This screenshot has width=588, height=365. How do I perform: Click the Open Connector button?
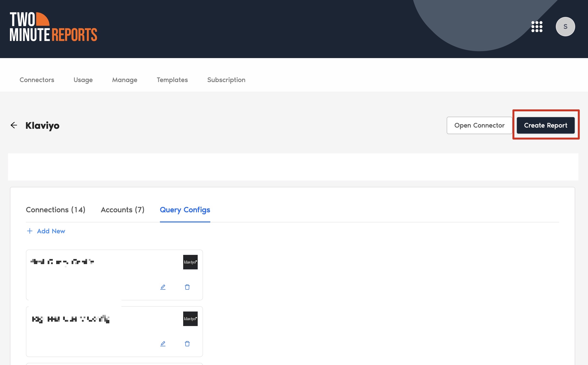(479, 125)
